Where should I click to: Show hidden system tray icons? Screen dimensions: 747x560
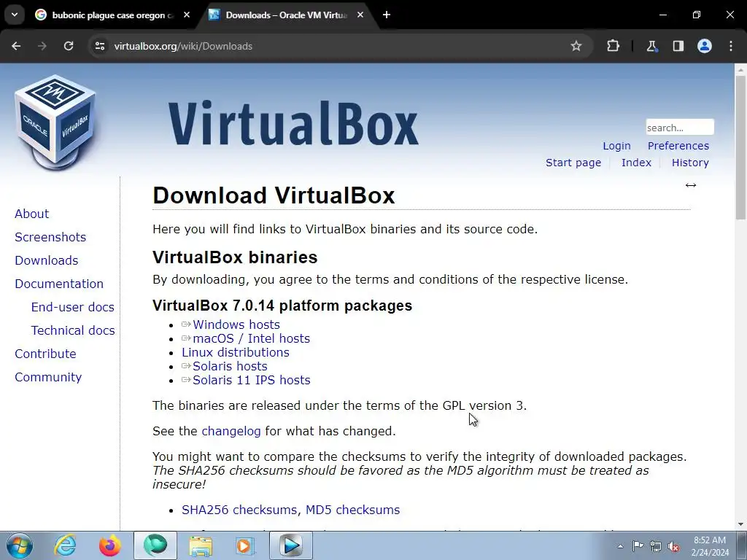pyautogui.click(x=620, y=546)
